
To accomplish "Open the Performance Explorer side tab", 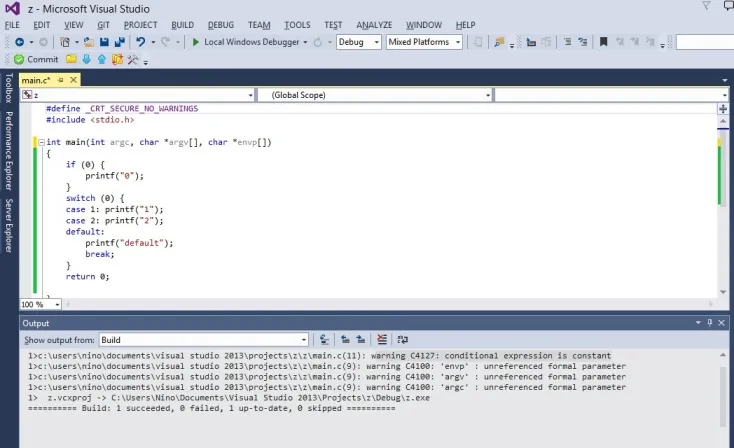I will click(x=8, y=150).
